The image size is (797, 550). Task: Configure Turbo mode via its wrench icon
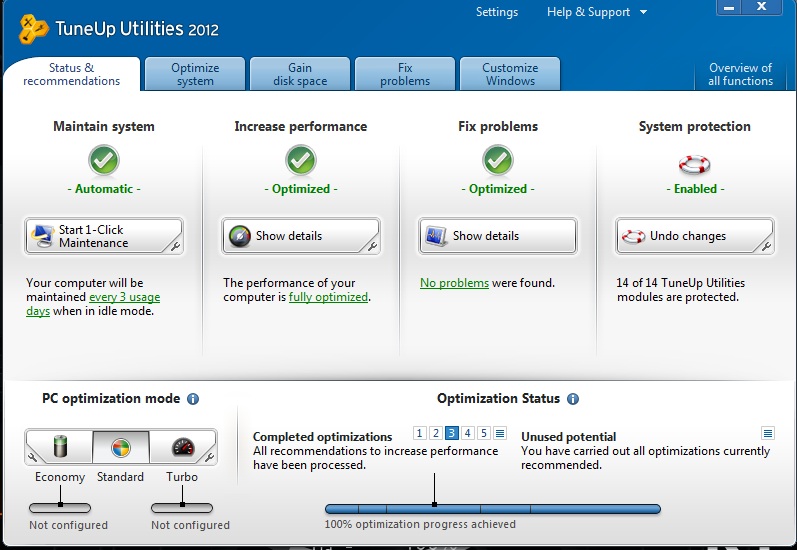click(x=209, y=457)
